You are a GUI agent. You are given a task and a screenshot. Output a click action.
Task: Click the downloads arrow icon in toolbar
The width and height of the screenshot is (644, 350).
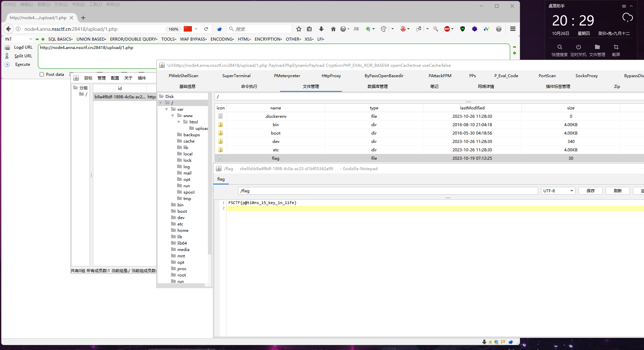[321, 29]
